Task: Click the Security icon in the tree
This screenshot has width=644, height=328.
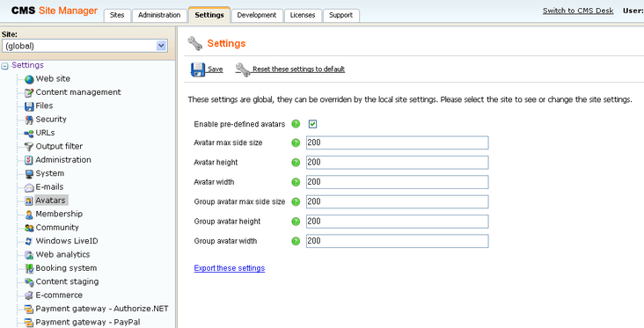Action: pos(29,120)
